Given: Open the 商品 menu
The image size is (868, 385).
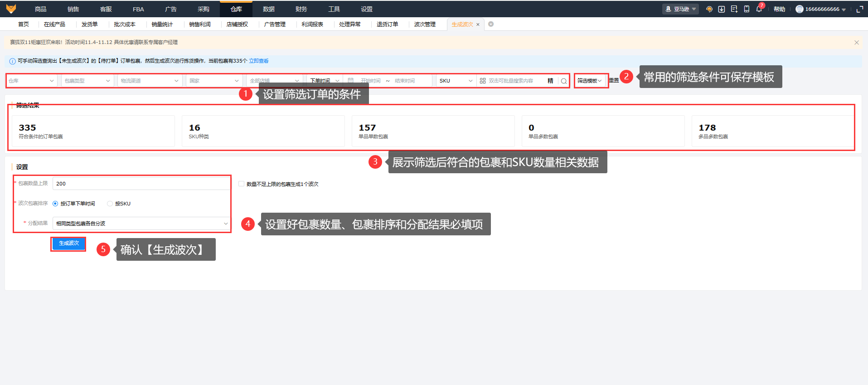Looking at the screenshot, I should tap(41, 9).
